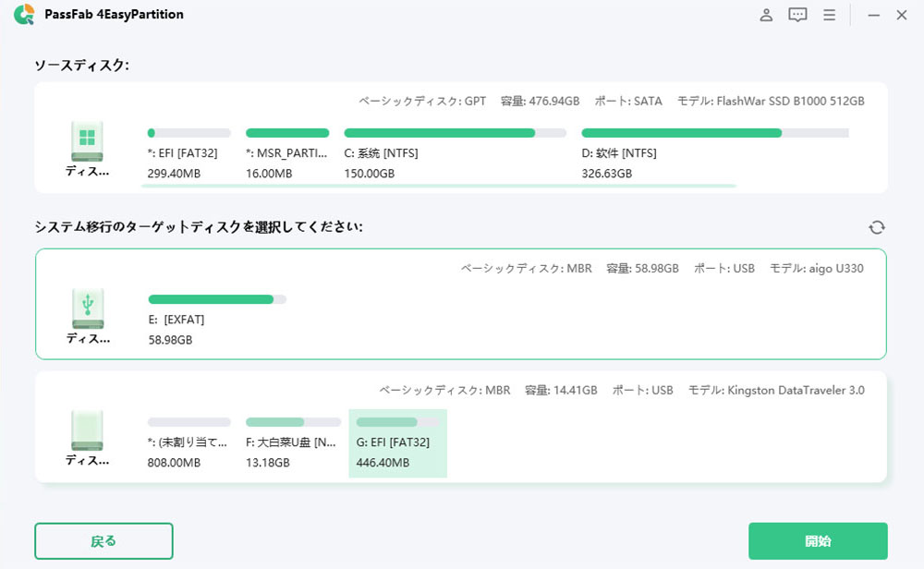This screenshot has width=924, height=569.
Task: Open the hamburger menu icon
Action: click(x=830, y=15)
